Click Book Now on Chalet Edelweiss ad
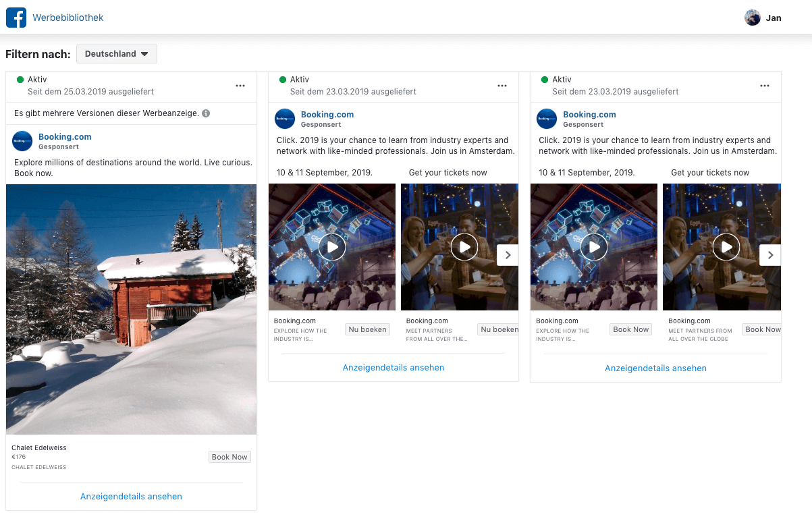The height and width of the screenshot is (523, 812). tap(229, 457)
